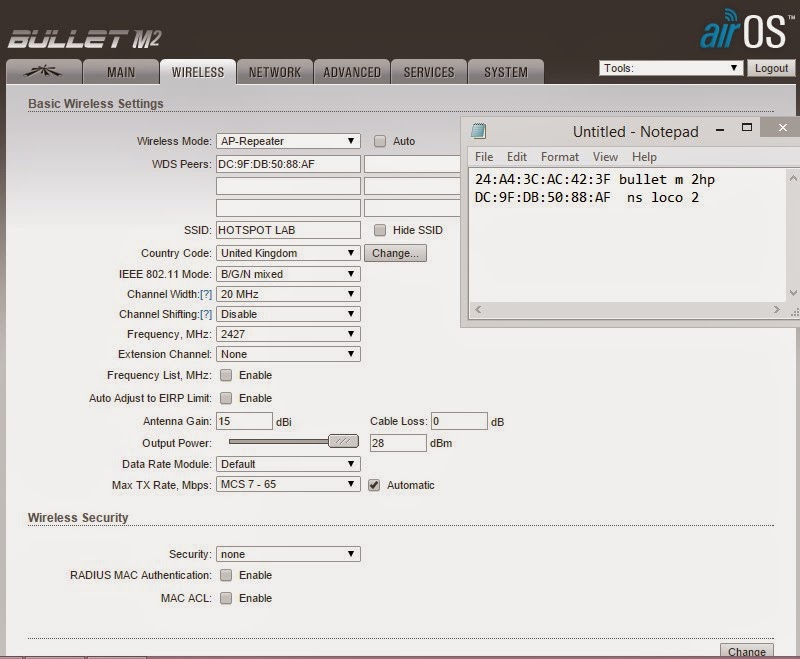This screenshot has height=659, width=800.
Task: Open the Channel Width dropdown
Action: point(288,294)
